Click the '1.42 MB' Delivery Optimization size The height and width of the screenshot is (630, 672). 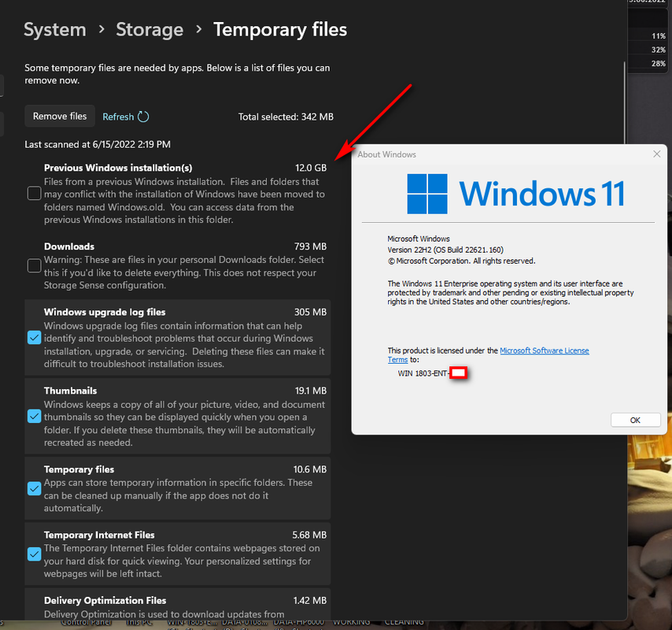click(x=310, y=600)
